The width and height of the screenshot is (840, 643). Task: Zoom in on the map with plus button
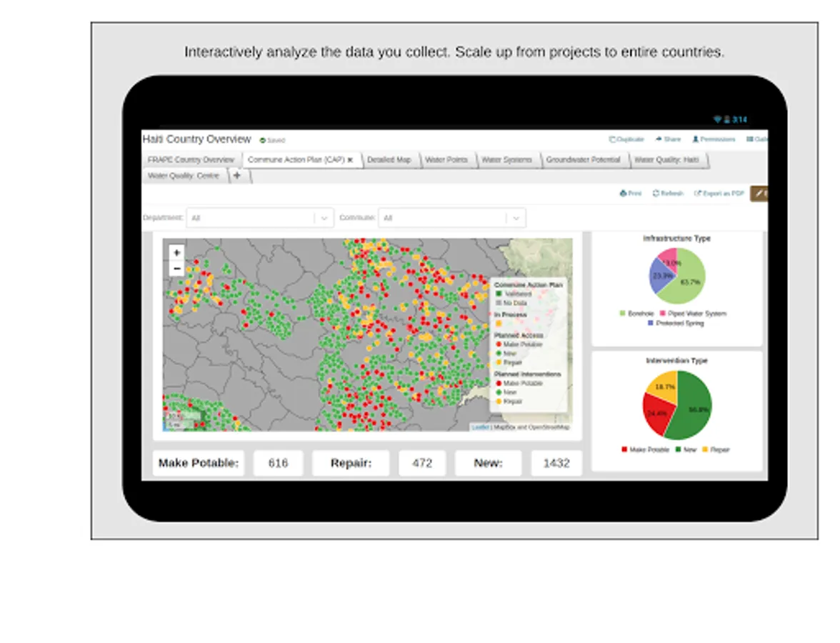177,252
